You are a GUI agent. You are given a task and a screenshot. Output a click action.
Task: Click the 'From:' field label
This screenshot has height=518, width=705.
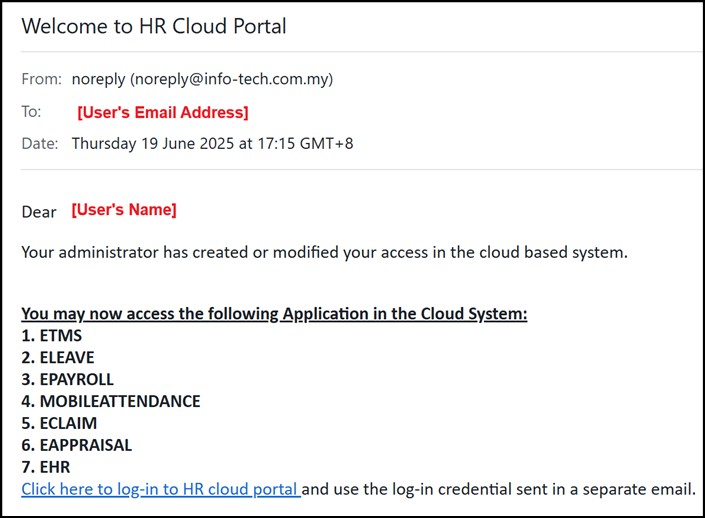tap(41, 79)
